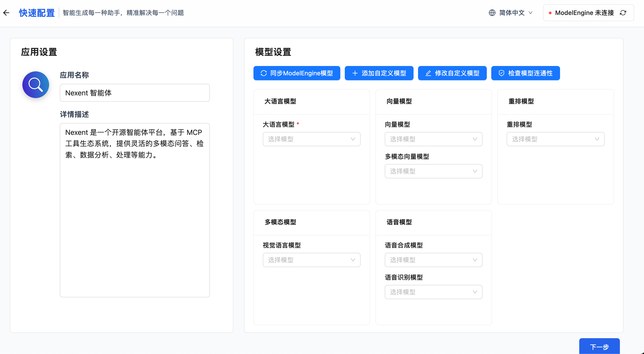Image resolution: width=644 pixels, height=354 pixels.
Task: Refresh ModelEngine connection status icon
Action: 623,13
